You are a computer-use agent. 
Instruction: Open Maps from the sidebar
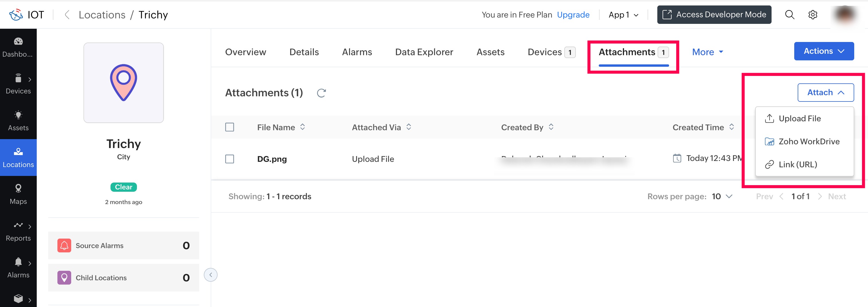pos(18,194)
